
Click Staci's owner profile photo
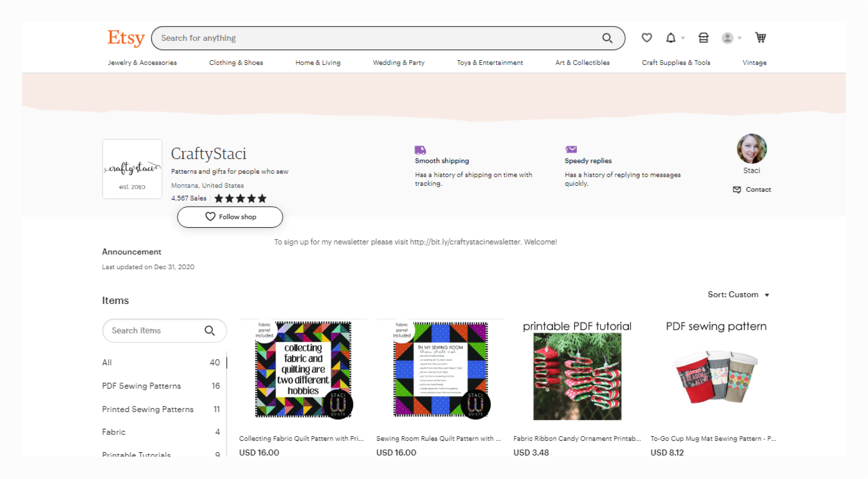click(x=752, y=149)
